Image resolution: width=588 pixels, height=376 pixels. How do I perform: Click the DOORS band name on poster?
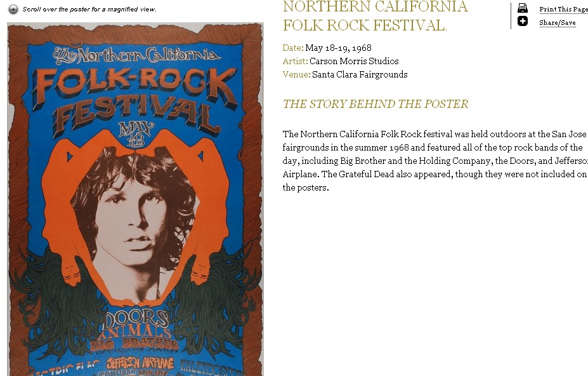click(x=136, y=319)
